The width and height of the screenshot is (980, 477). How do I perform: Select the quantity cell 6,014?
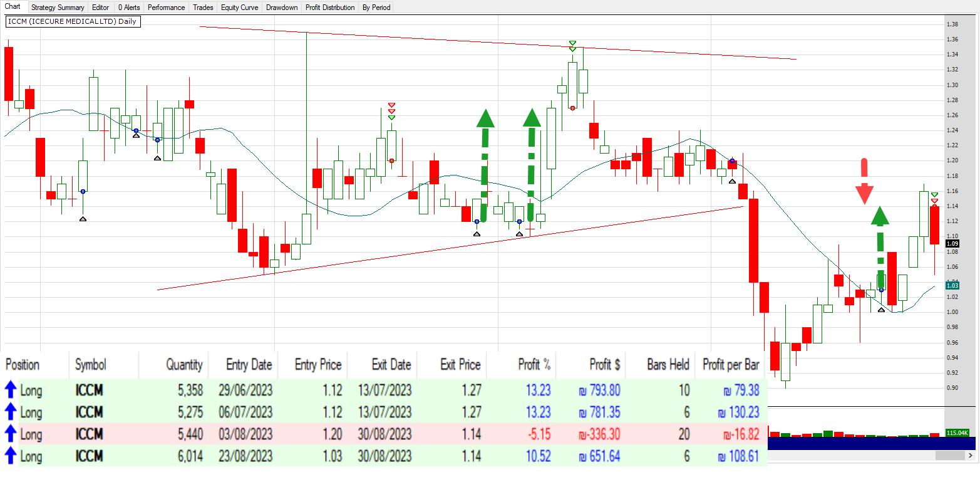pos(190,456)
